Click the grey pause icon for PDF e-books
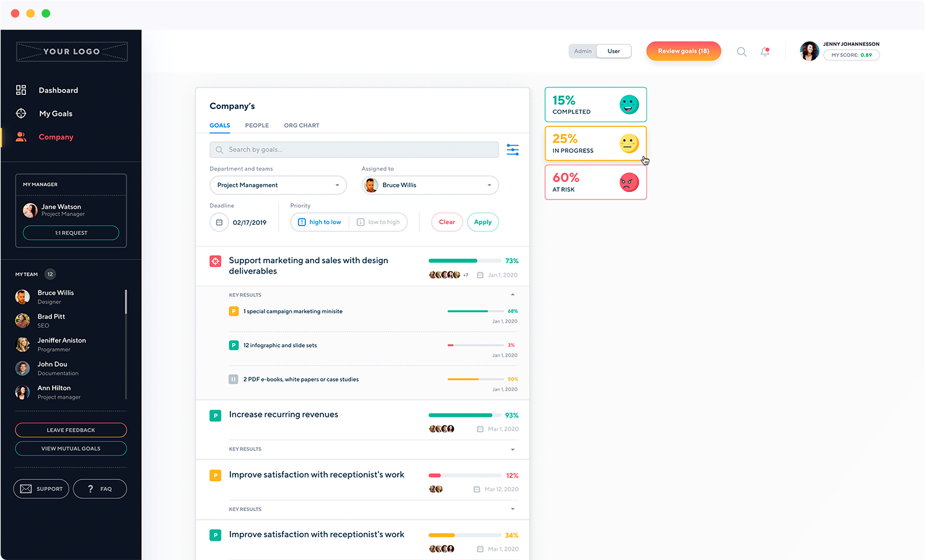The image size is (925, 560). (234, 379)
